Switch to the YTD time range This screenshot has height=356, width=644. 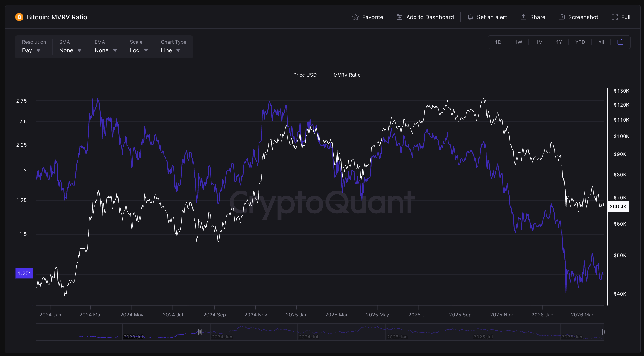click(580, 42)
